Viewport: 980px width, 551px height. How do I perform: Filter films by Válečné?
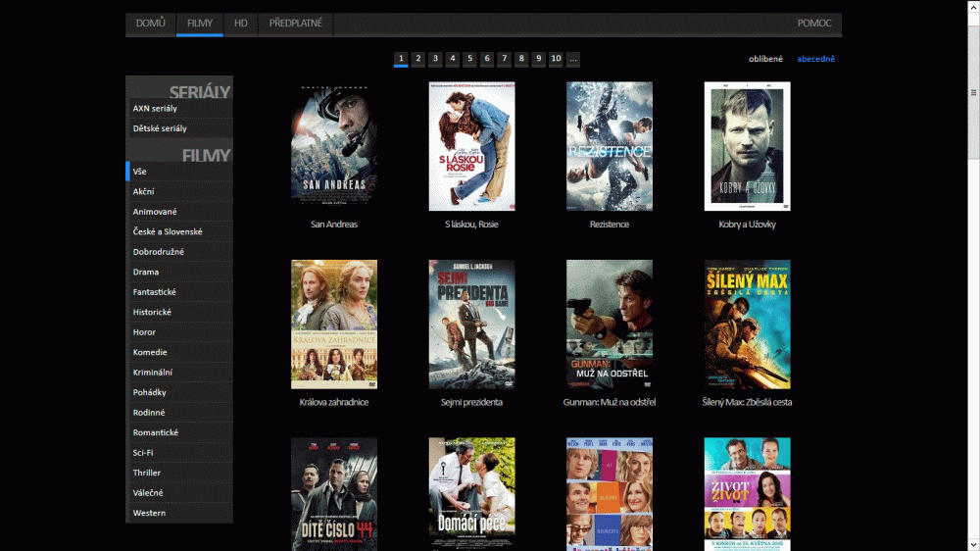point(179,492)
